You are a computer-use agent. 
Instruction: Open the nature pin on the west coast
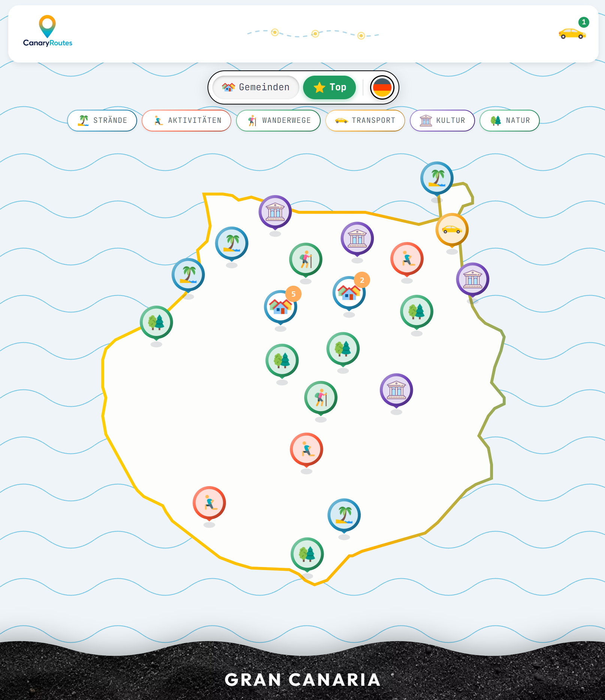point(156,322)
